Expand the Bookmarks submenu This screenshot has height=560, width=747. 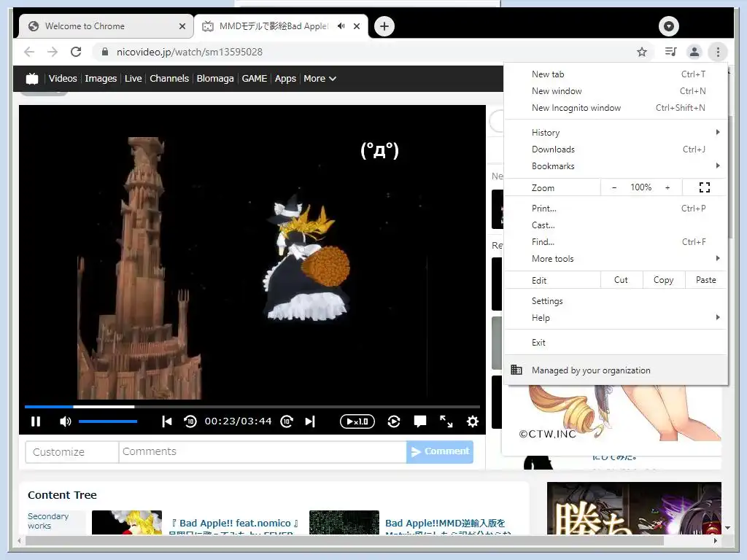tap(615, 166)
